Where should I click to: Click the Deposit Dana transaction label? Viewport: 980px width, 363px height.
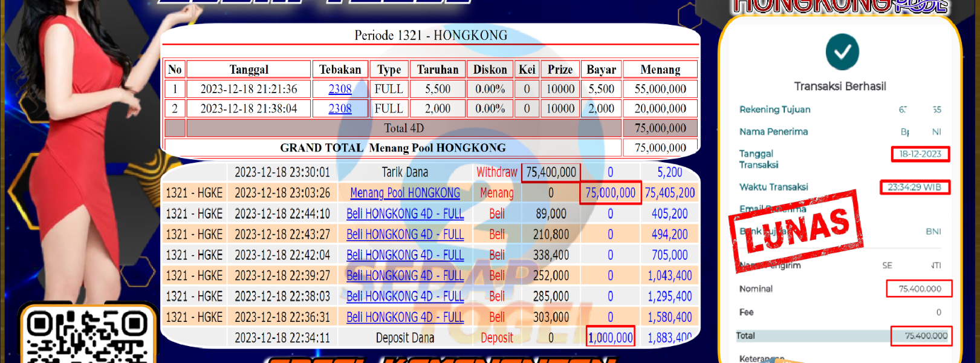click(x=405, y=338)
